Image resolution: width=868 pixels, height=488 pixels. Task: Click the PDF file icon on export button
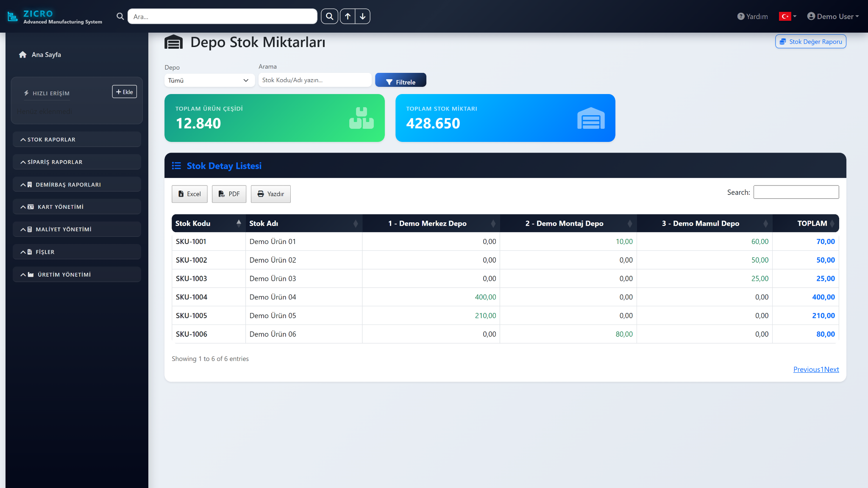tap(222, 194)
